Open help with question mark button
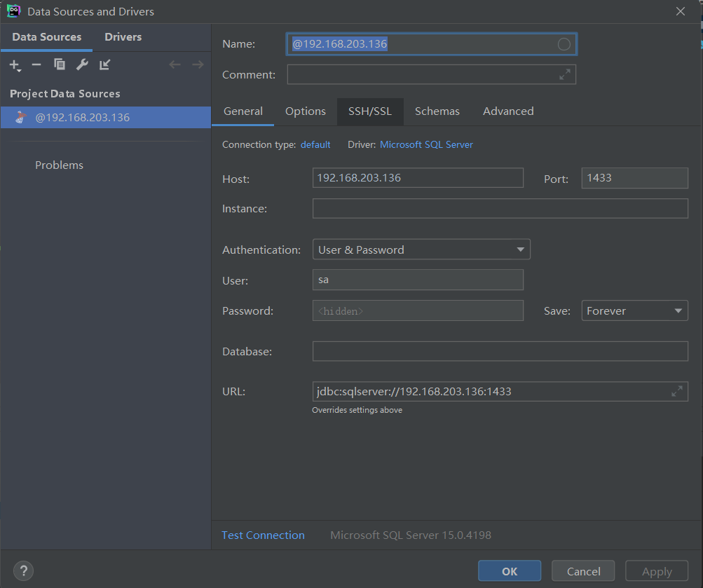Image resolution: width=703 pixels, height=588 pixels. click(x=23, y=571)
